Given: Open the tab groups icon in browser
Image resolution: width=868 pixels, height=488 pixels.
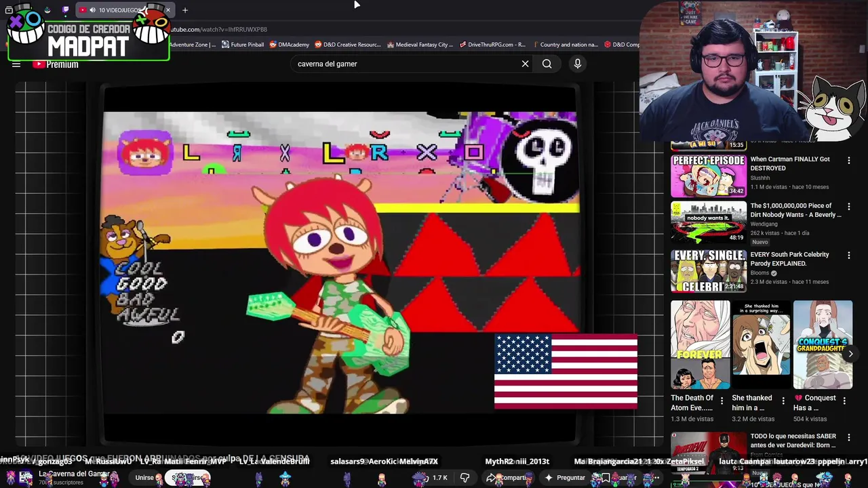Looking at the screenshot, I should coord(9,10).
